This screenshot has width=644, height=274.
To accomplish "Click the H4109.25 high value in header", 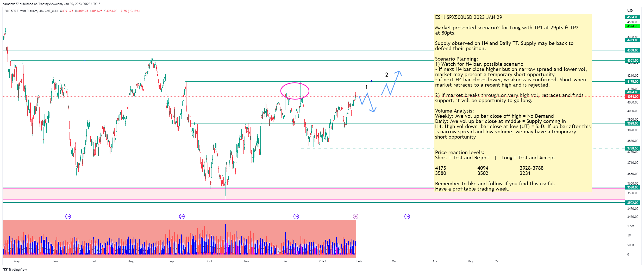I will [x=82, y=11].
